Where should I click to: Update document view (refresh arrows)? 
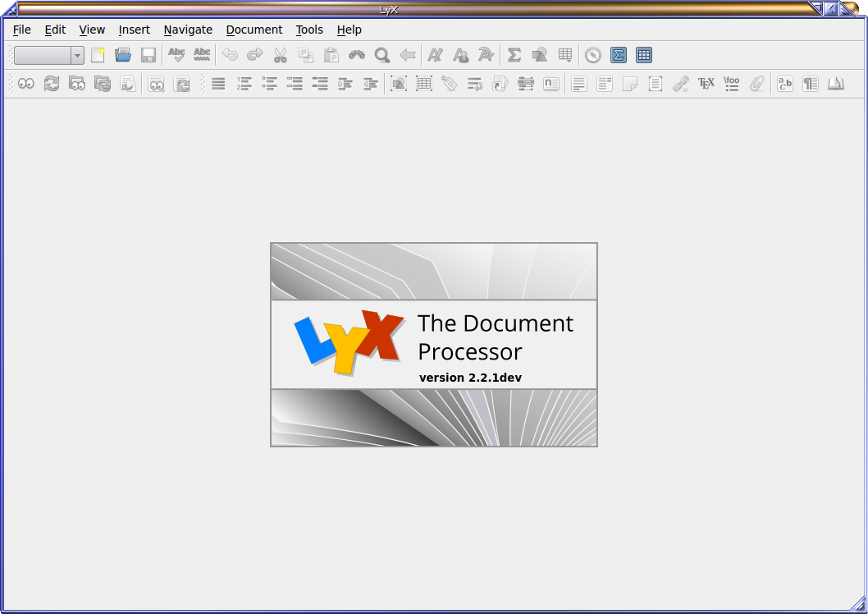coord(52,84)
